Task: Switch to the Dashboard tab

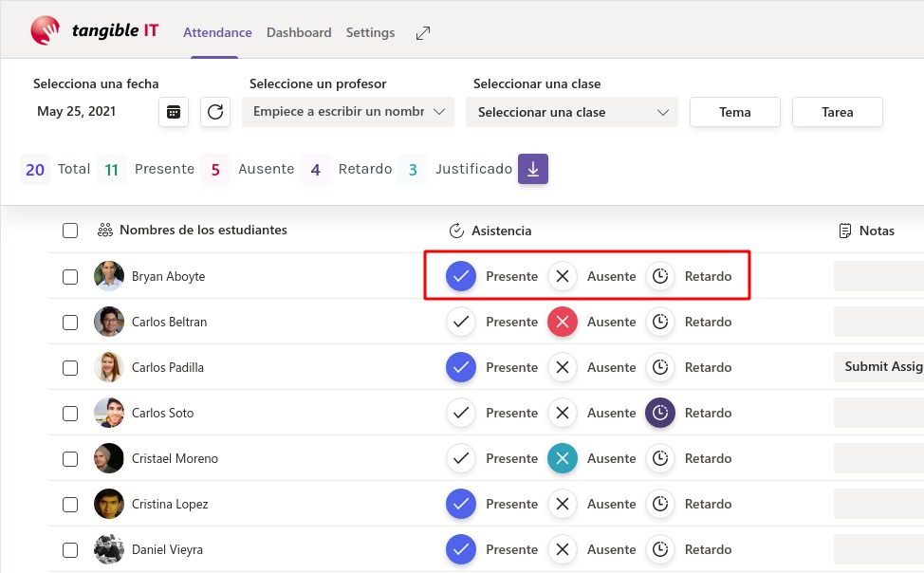Action: click(299, 31)
